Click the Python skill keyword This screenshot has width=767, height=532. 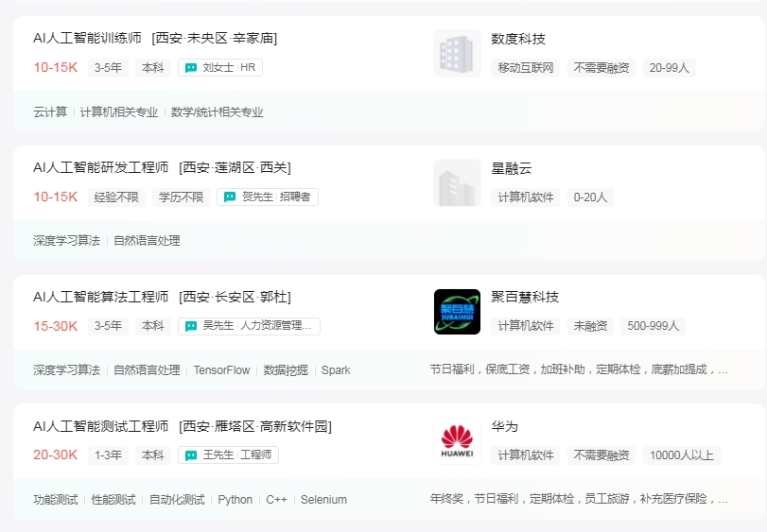(235, 500)
